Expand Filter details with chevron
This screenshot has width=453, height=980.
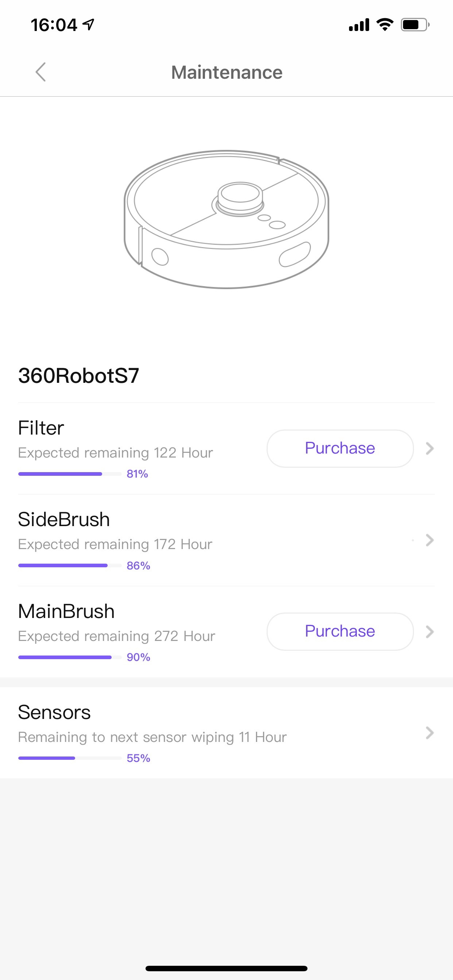tap(430, 448)
